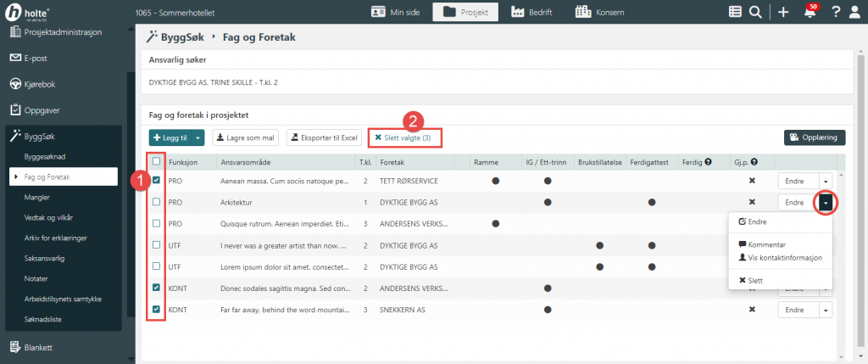This screenshot has width=868, height=364.
Task: Select Vis kontaktinformasjon in context menu
Action: tap(781, 257)
